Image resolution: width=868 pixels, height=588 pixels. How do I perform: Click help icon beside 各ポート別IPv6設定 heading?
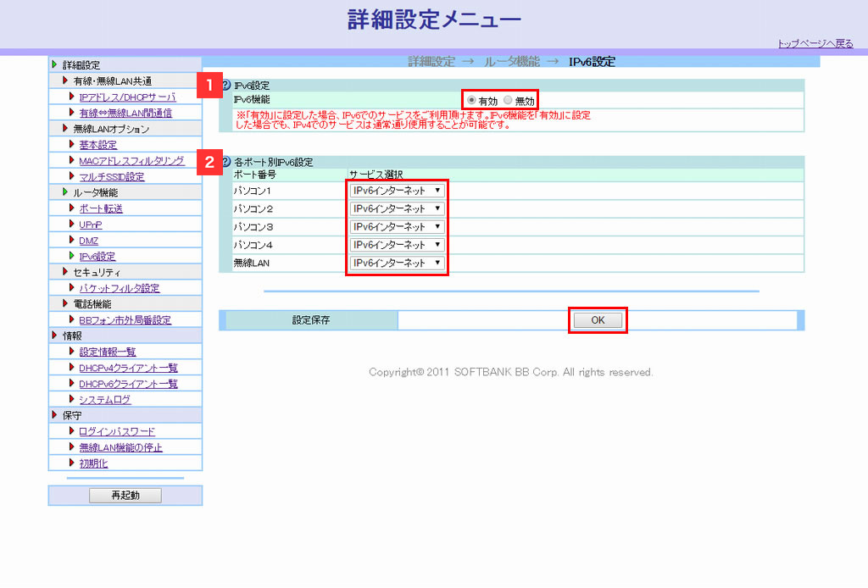[x=225, y=162]
